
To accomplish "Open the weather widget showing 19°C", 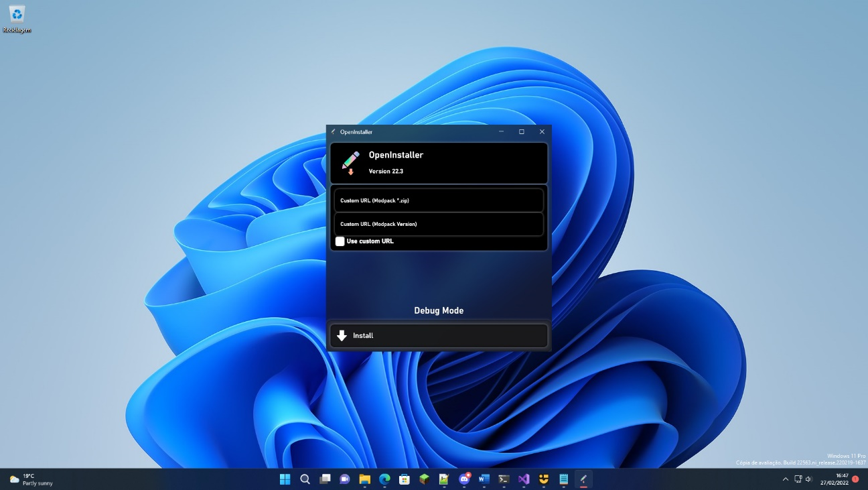I will tap(31, 479).
